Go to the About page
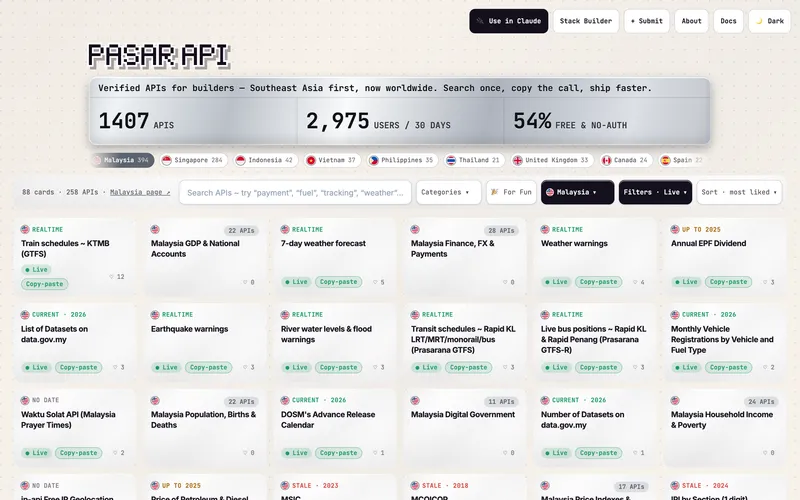 [x=691, y=21]
